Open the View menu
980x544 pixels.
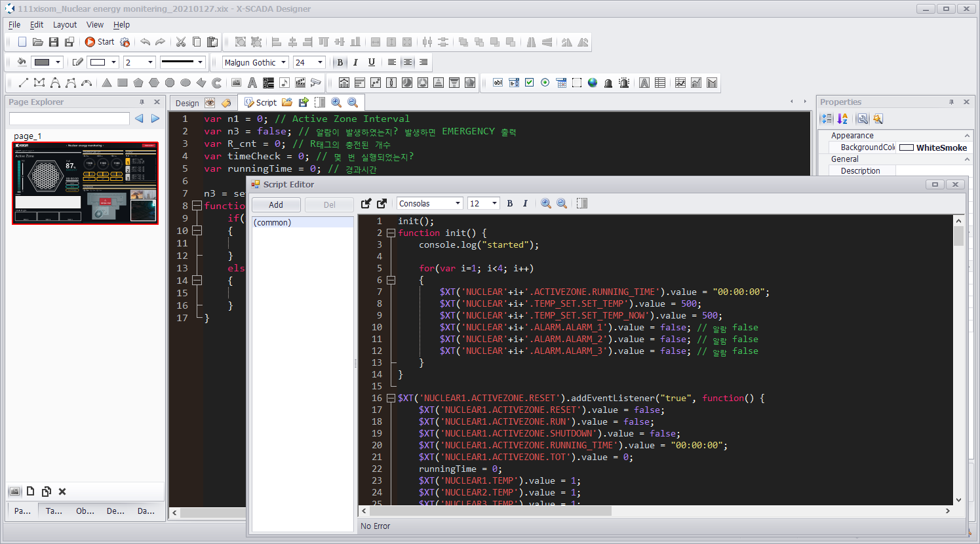pos(95,25)
